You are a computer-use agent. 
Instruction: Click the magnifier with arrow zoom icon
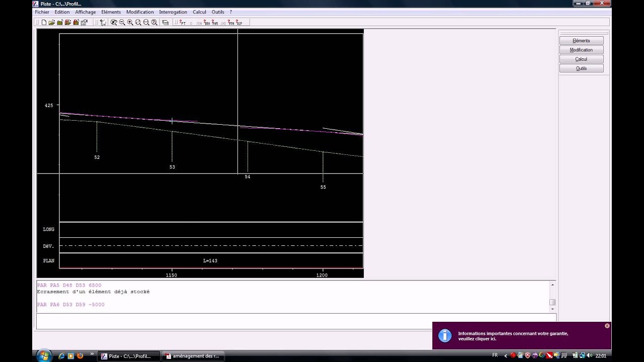coord(114,22)
